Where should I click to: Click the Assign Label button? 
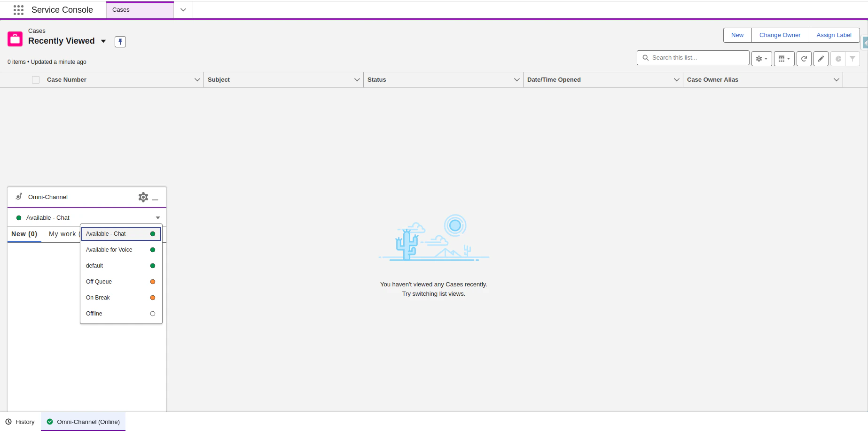(834, 35)
